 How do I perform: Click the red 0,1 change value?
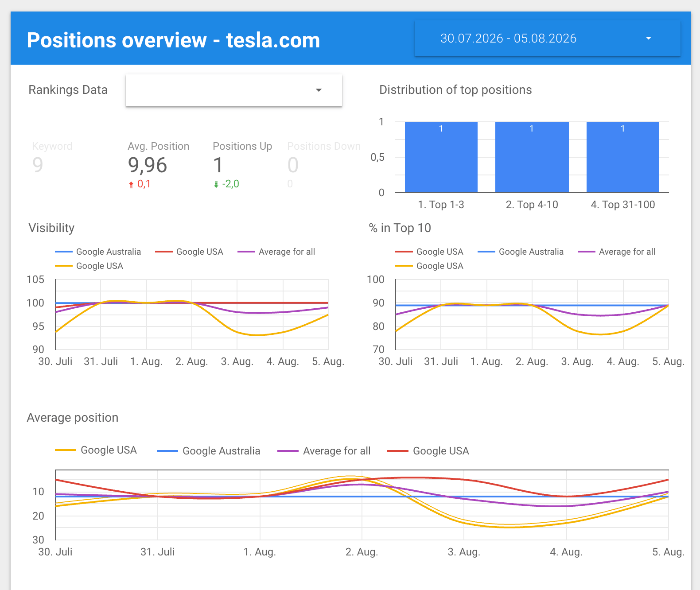[x=144, y=184]
